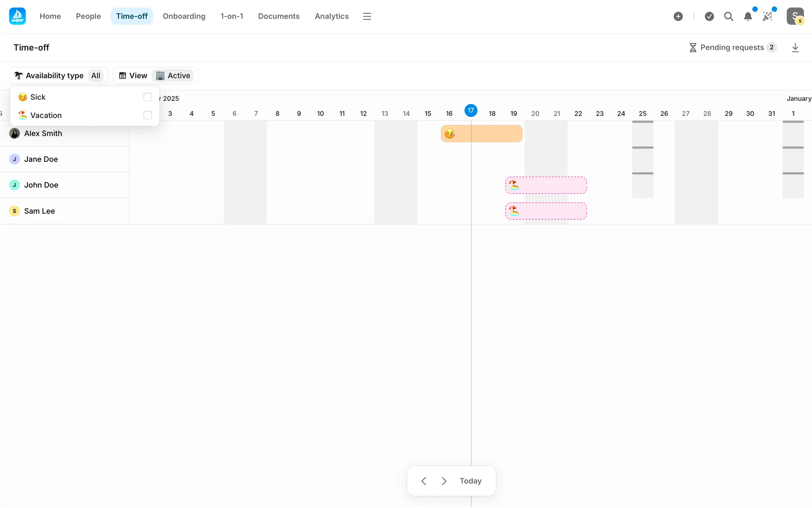Screen dimensions: 812x508
Task: Go to the Analytics tab
Action: [332, 16]
